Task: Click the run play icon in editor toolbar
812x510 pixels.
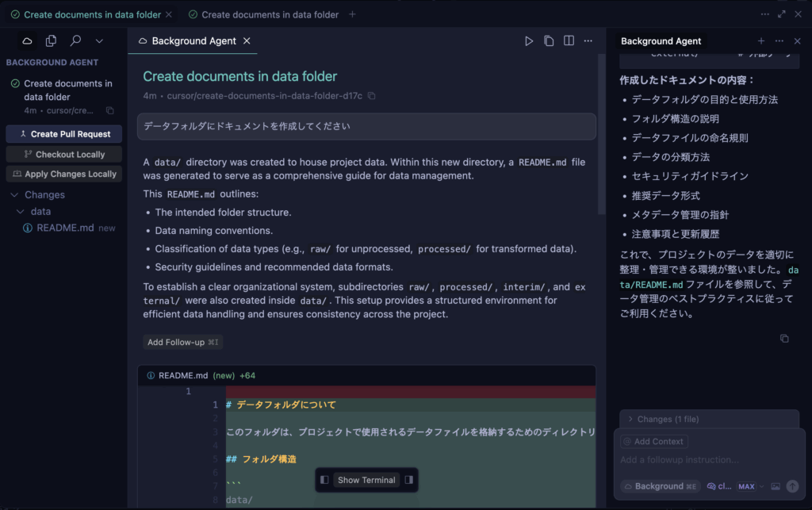Action: click(529, 41)
